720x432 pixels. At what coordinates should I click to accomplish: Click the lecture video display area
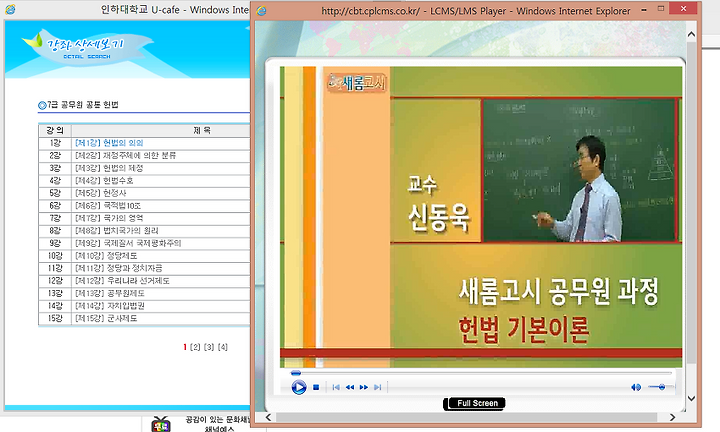pos(481,217)
